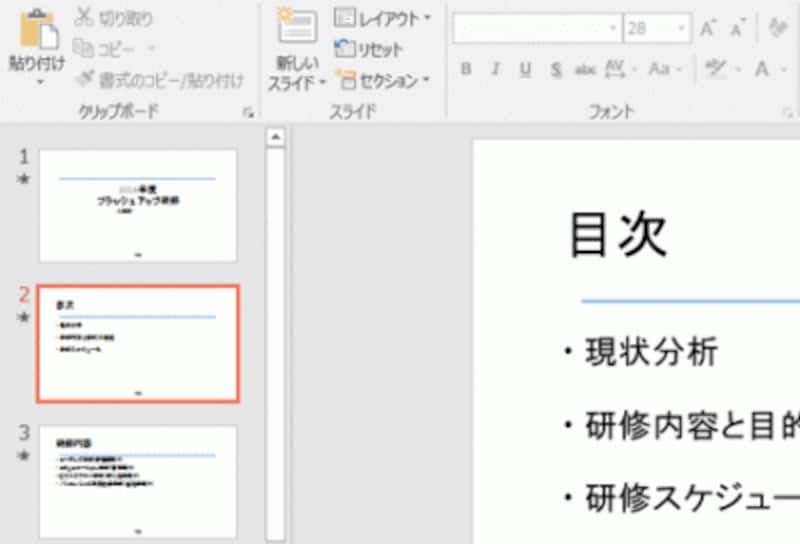
Task: Expand the font size dropdown arrow
Action: pos(682,28)
